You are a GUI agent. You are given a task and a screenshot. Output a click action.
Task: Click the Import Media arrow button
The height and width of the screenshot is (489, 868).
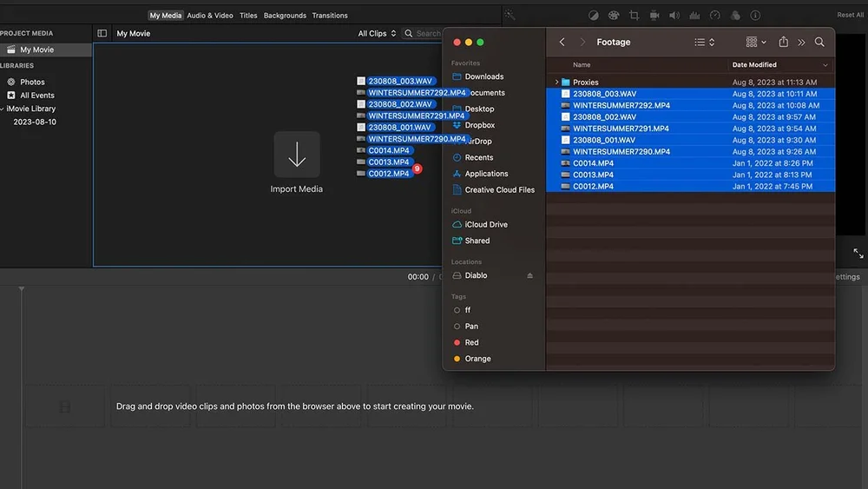pos(297,155)
